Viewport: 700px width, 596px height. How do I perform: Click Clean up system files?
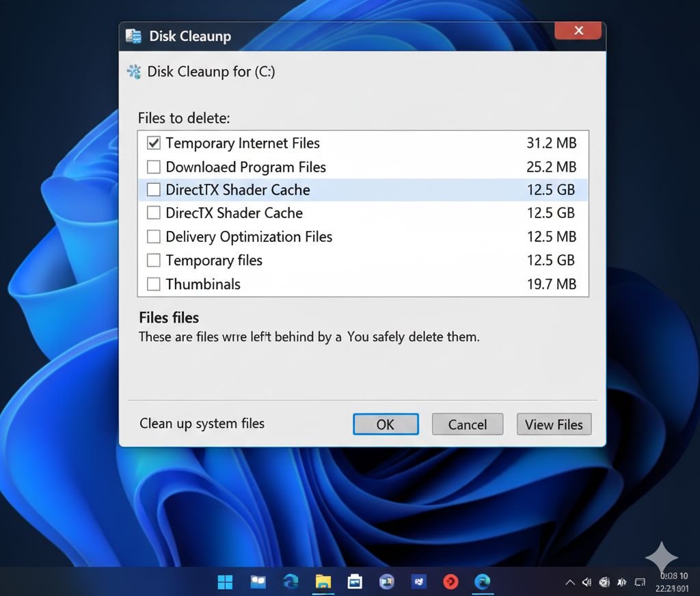(x=202, y=424)
